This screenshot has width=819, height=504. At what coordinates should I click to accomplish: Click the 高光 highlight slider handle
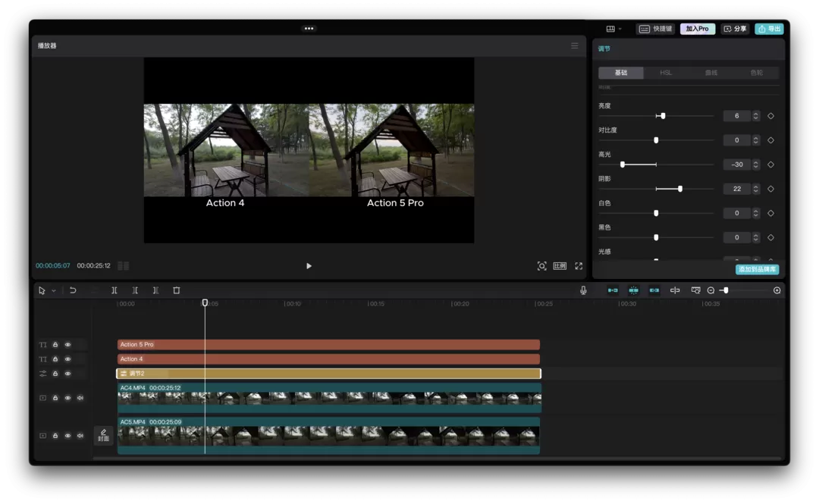pyautogui.click(x=623, y=164)
